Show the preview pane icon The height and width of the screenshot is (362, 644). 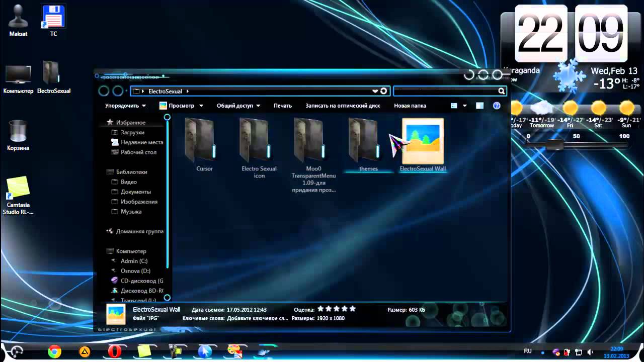(x=479, y=106)
